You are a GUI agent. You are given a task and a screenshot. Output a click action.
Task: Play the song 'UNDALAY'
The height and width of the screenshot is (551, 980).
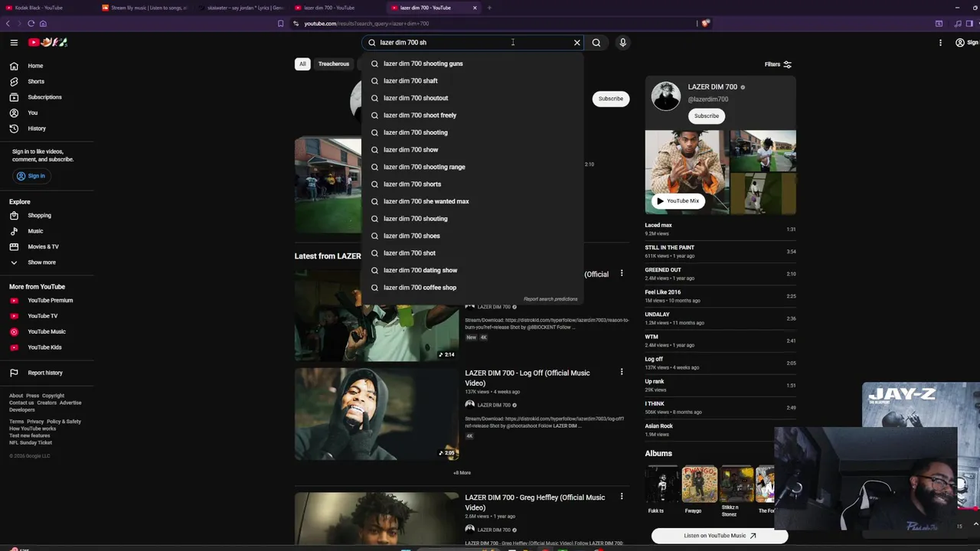pyautogui.click(x=720, y=318)
